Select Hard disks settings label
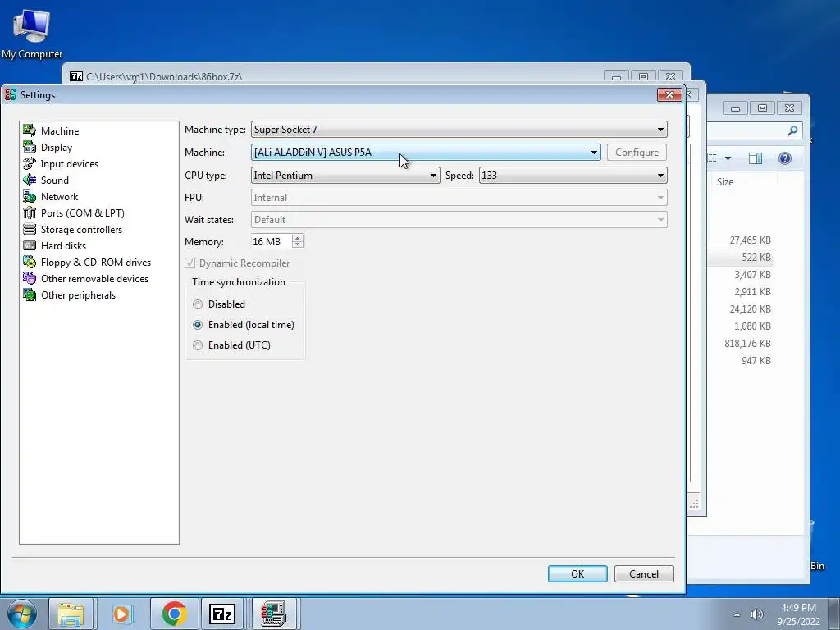This screenshot has width=840, height=630. [63, 246]
